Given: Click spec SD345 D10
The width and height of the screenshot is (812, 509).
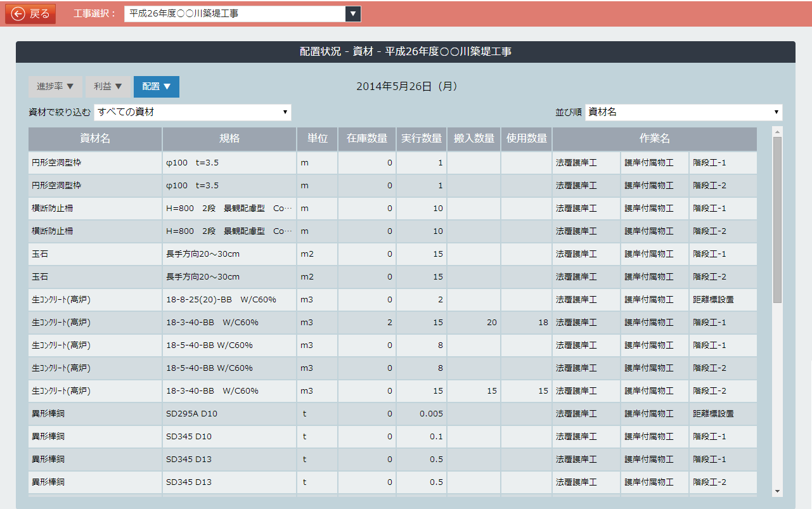Looking at the screenshot, I should tap(189, 437).
